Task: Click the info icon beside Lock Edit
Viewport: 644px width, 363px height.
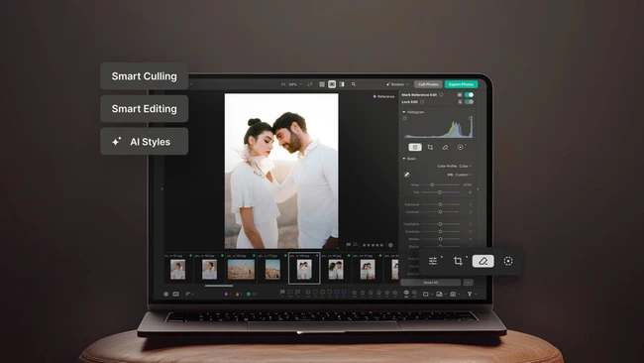Action: coord(422,102)
